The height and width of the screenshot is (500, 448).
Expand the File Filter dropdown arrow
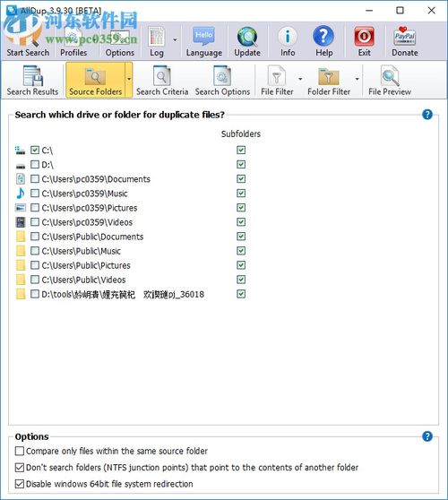pyautogui.click(x=300, y=79)
